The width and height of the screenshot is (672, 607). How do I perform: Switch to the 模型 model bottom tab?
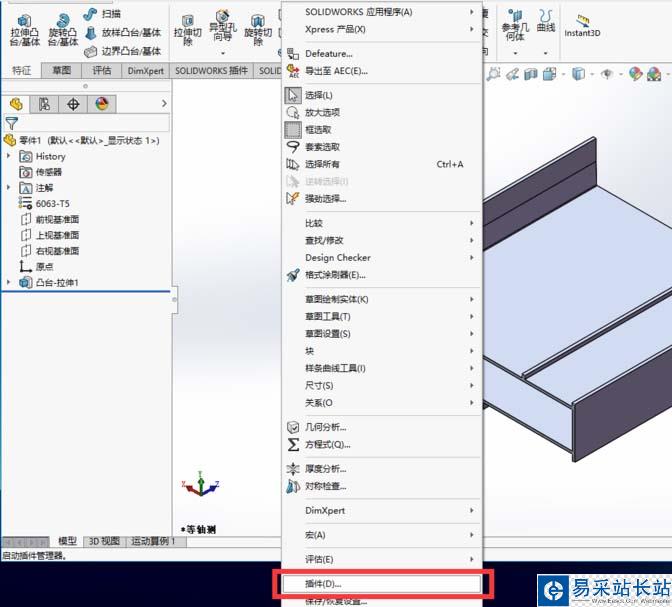67,541
